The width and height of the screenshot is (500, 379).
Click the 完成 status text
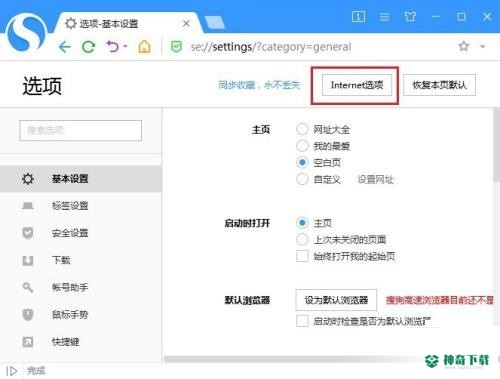pos(36,371)
